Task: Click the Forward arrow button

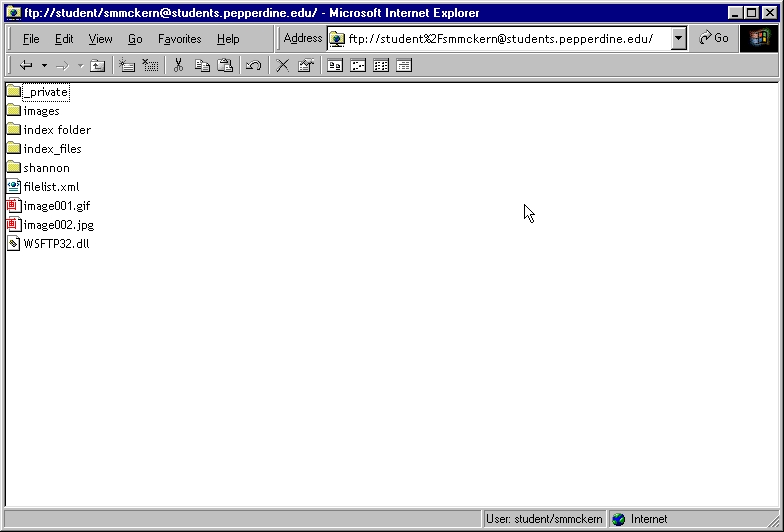Action: tap(62, 66)
